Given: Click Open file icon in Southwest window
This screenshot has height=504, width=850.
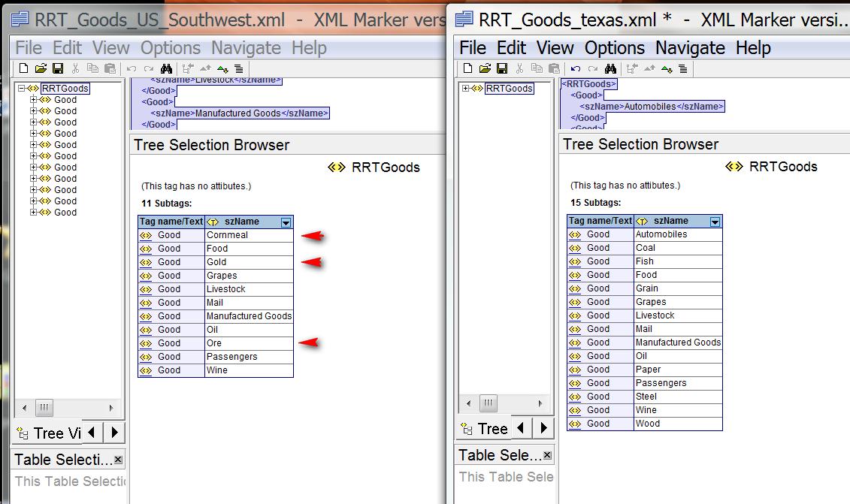Looking at the screenshot, I should tap(41, 68).
